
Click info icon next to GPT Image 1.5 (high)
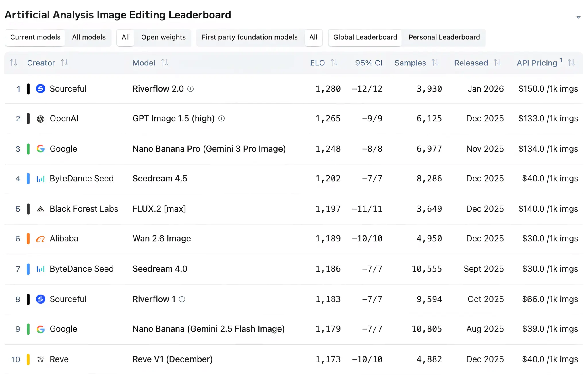click(221, 119)
